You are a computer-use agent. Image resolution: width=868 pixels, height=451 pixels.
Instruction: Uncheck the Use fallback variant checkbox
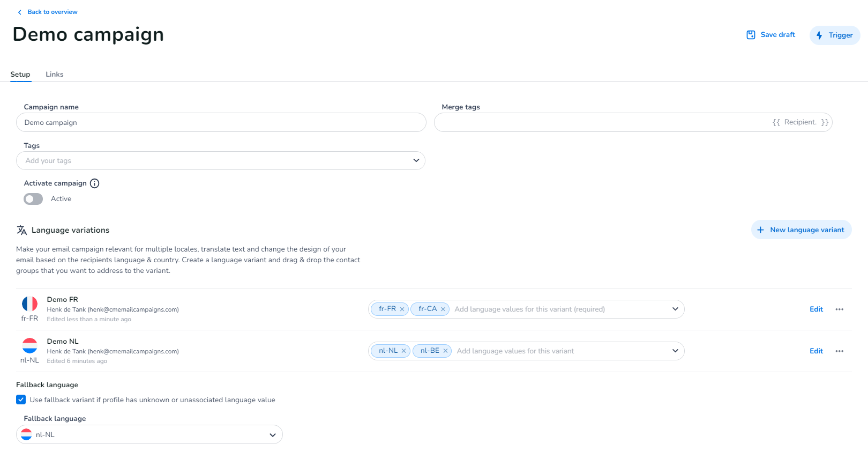click(21, 400)
